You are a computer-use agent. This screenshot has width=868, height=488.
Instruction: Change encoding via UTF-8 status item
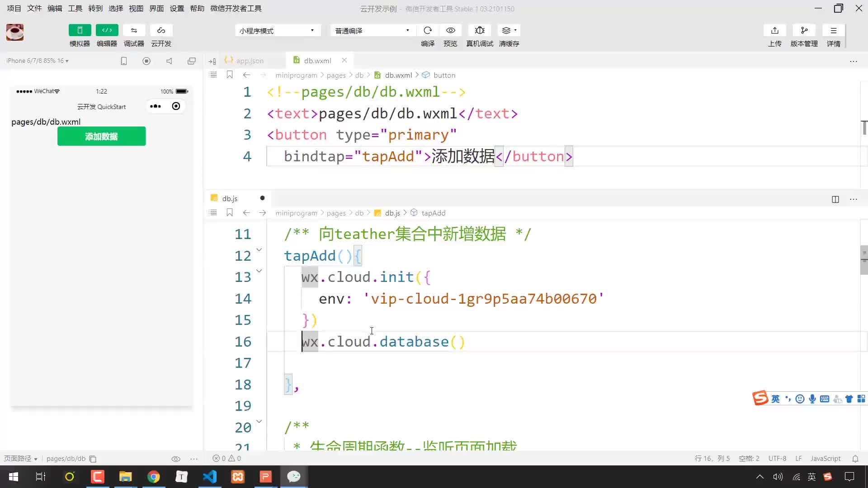click(x=777, y=458)
